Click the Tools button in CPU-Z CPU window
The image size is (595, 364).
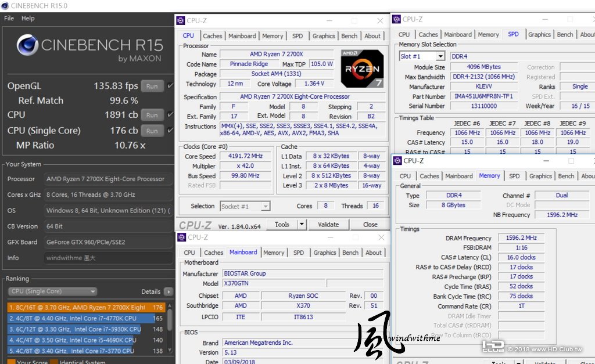[x=282, y=224]
